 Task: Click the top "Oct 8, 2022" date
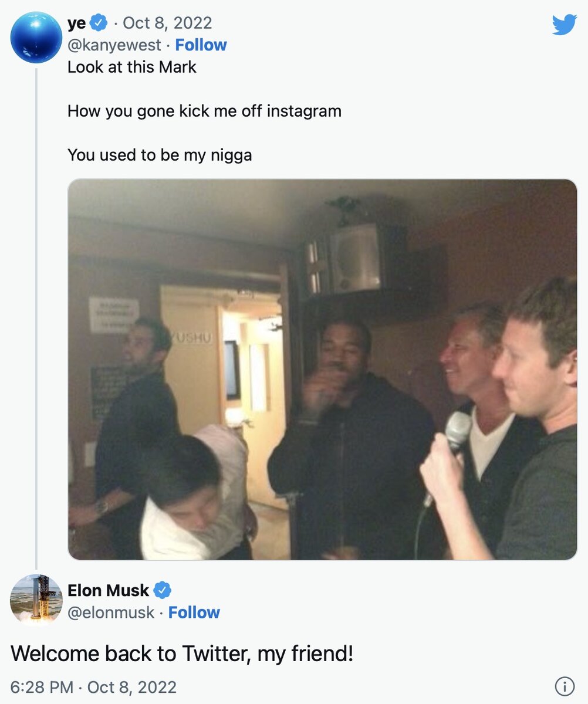(167, 23)
